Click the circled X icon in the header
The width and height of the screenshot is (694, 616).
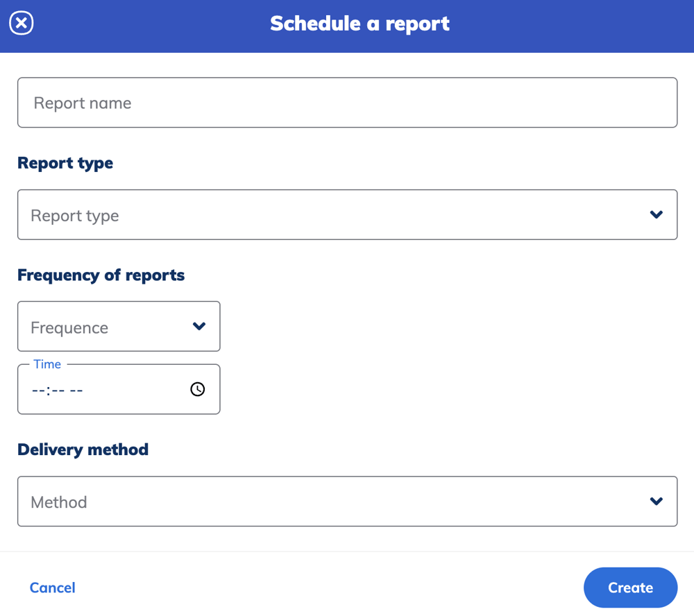[x=21, y=23]
